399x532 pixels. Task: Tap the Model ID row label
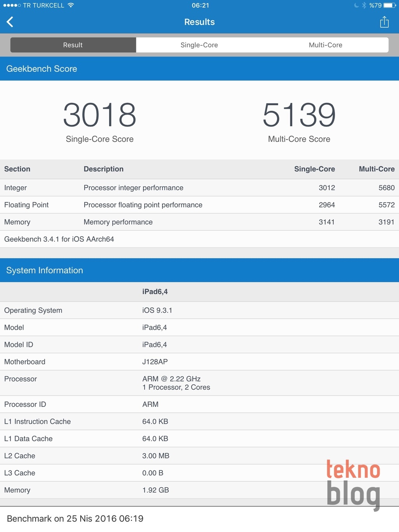point(19,345)
